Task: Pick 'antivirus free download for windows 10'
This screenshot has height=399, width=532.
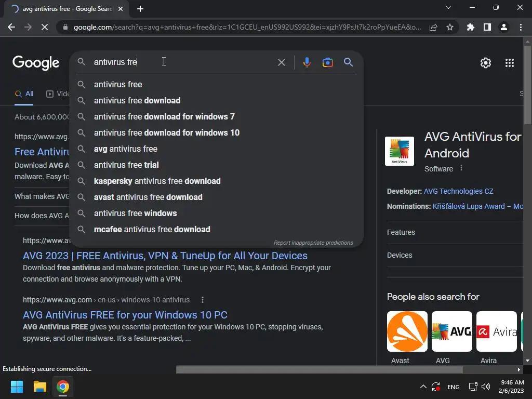Action: [217, 132]
